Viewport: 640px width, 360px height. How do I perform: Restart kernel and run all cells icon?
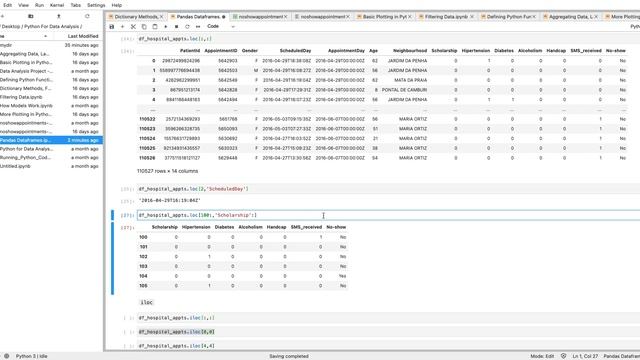pyautogui.click(x=198, y=27)
